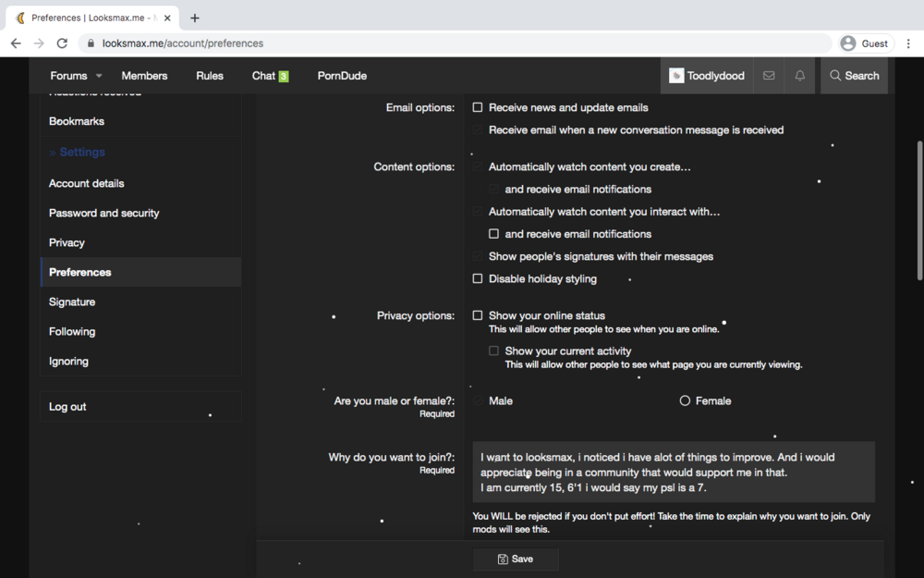The height and width of the screenshot is (578, 924).
Task: Open the conversations inbox envelope icon
Action: point(769,76)
